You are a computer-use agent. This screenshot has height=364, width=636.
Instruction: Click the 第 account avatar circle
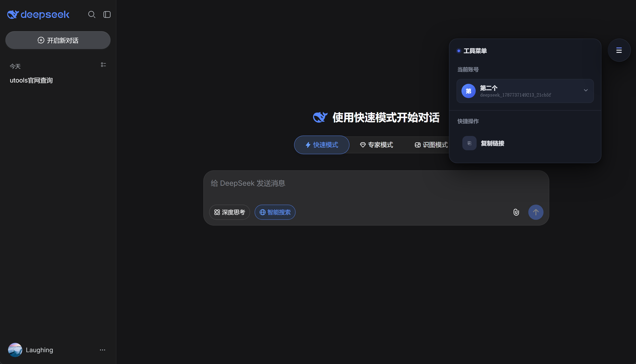(469, 91)
